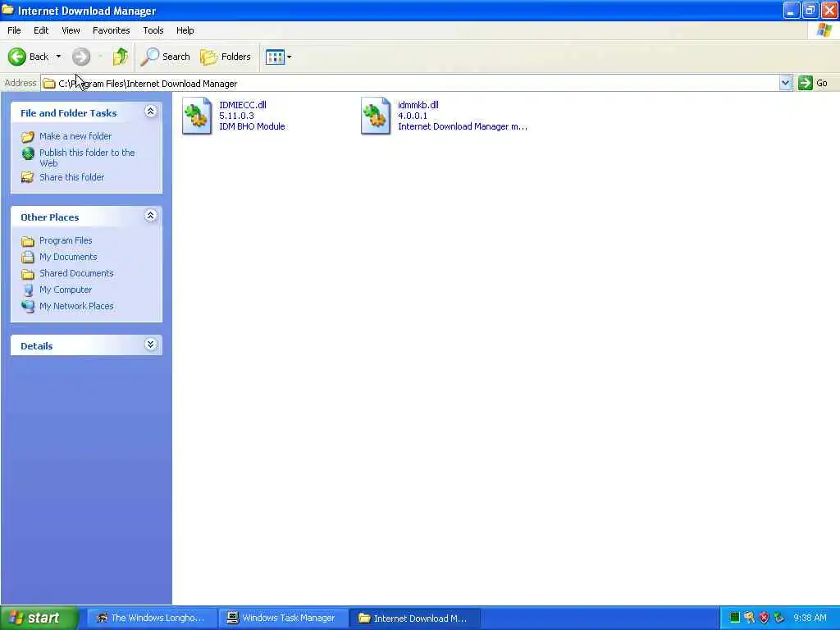This screenshot has width=840, height=630.
Task: Open the Back history dropdown arrow
Action: point(58,57)
